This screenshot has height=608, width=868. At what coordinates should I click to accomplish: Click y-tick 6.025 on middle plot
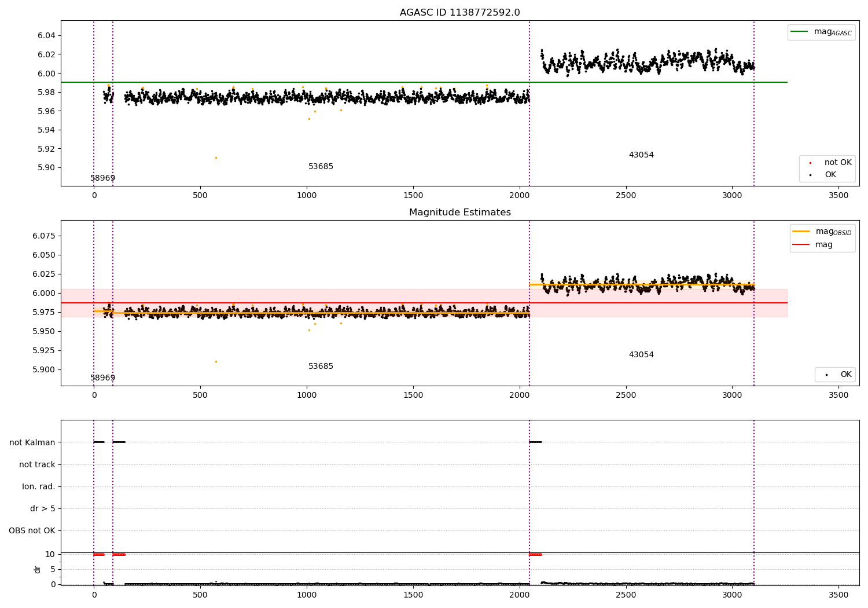click(44, 274)
